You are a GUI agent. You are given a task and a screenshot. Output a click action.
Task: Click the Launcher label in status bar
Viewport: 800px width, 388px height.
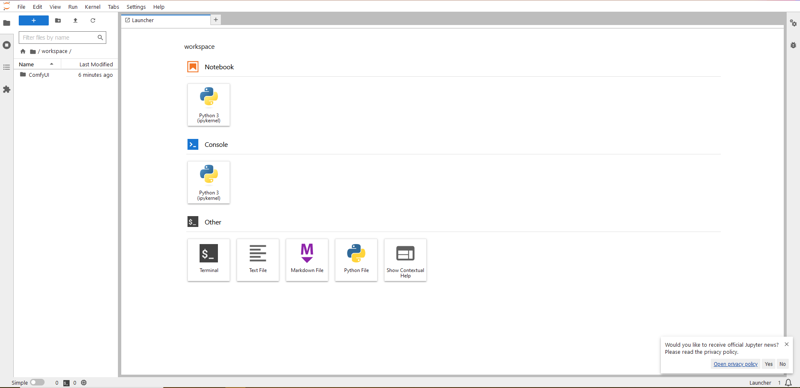point(760,382)
